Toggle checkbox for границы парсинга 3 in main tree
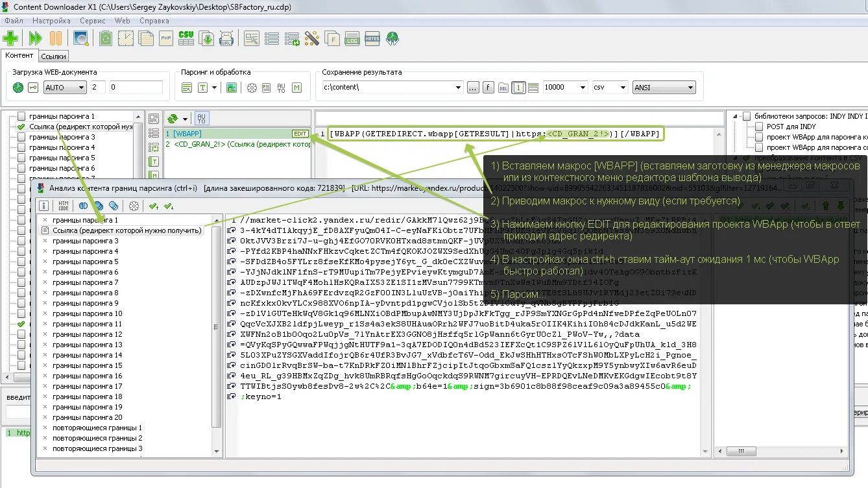 click(21, 137)
